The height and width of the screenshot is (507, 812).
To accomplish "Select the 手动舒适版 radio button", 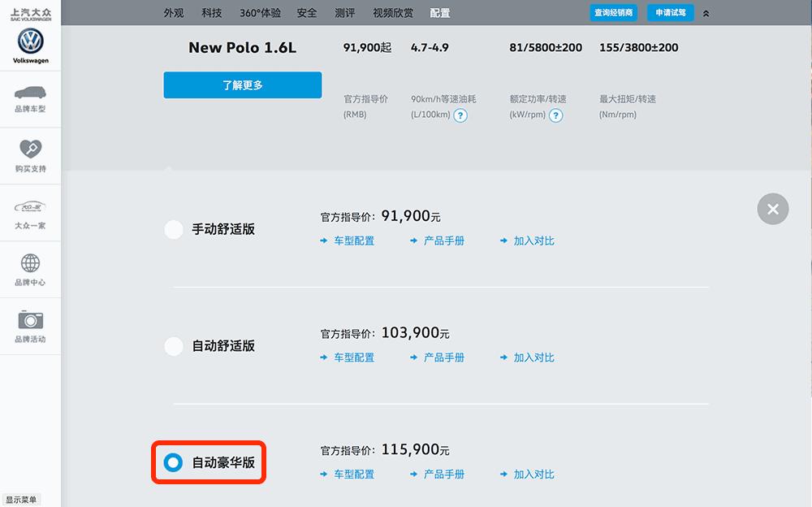I will [173, 229].
